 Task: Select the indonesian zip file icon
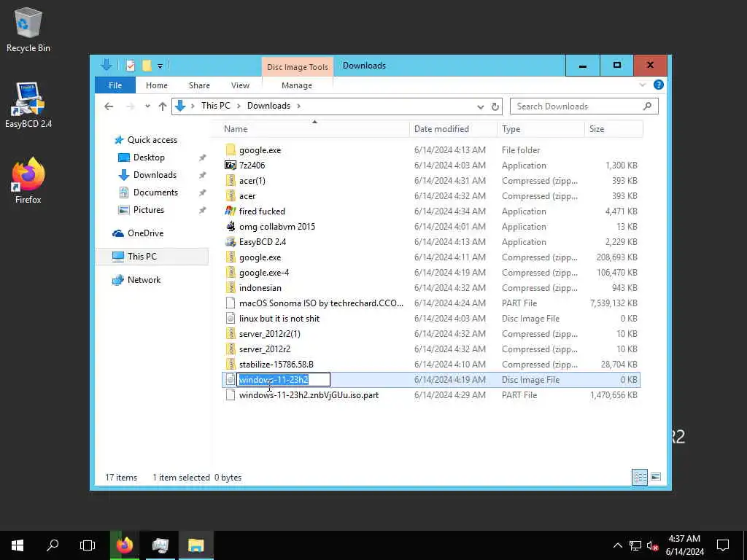(x=231, y=287)
